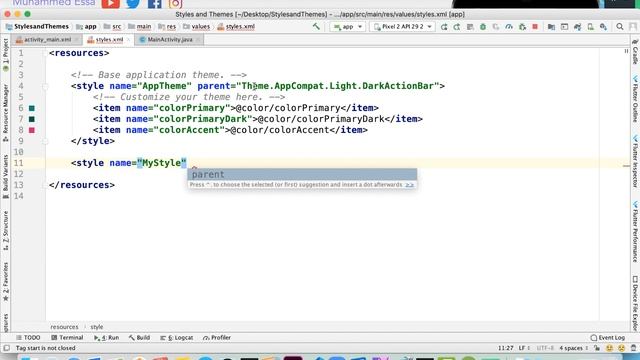Close the activity_main.xml tab
Screen dimensions: 640x360
pos(76,40)
